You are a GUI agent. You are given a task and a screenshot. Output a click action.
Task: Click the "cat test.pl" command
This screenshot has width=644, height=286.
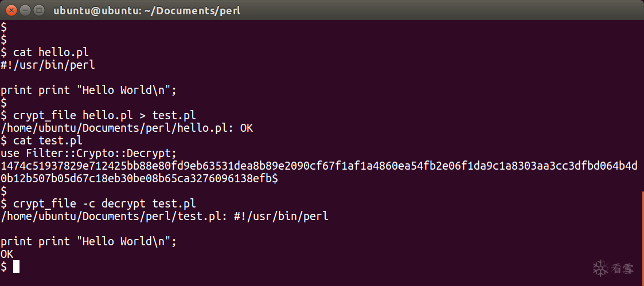tap(48, 140)
